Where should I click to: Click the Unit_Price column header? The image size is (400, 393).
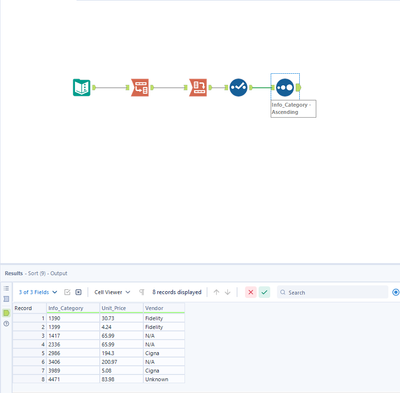click(x=121, y=308)
